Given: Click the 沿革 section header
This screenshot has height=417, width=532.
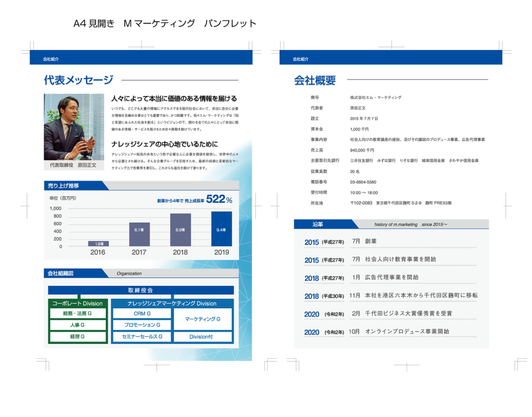Looking at the screenshot, I should click(x=317, y=224).
